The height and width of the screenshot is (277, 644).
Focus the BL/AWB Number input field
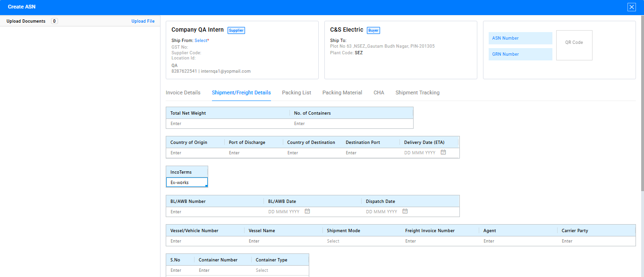[x=214, y=212]
